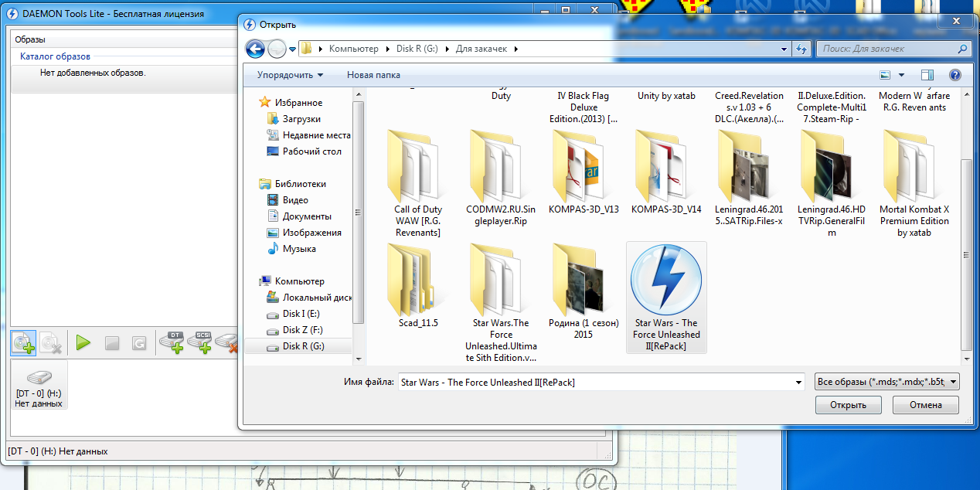Select the 'KOMPAS-3D_V14' folder
The height and width of the screenshot is (490, 980).
click(666, 172)
